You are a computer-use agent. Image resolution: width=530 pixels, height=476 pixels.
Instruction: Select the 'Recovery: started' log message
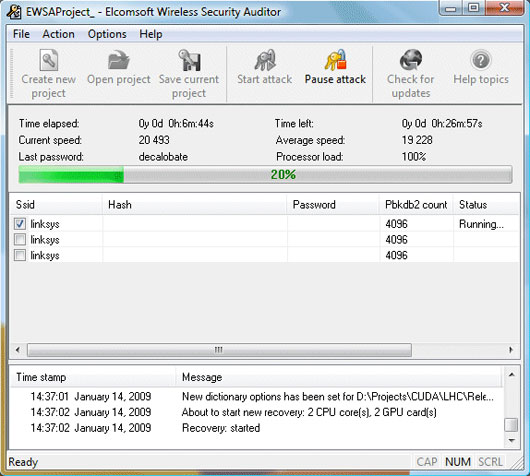(221, 428)
